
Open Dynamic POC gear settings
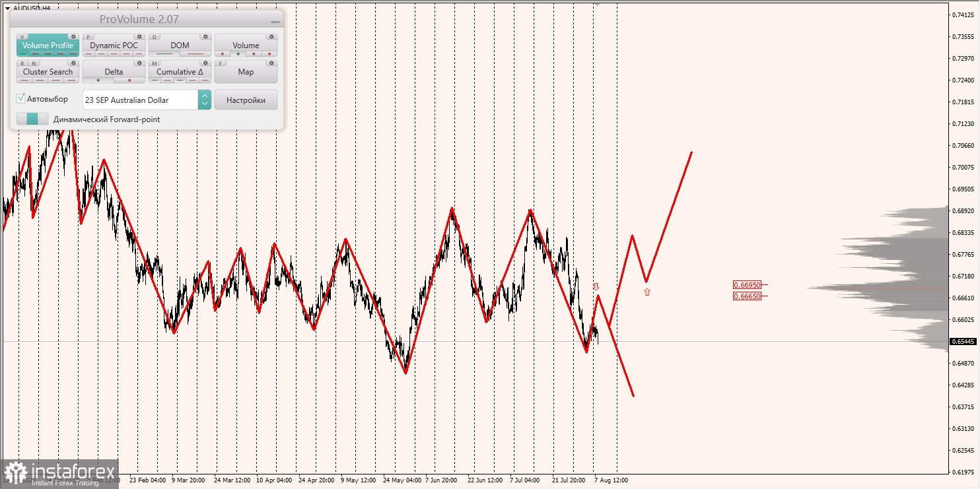tap(139, 36)
